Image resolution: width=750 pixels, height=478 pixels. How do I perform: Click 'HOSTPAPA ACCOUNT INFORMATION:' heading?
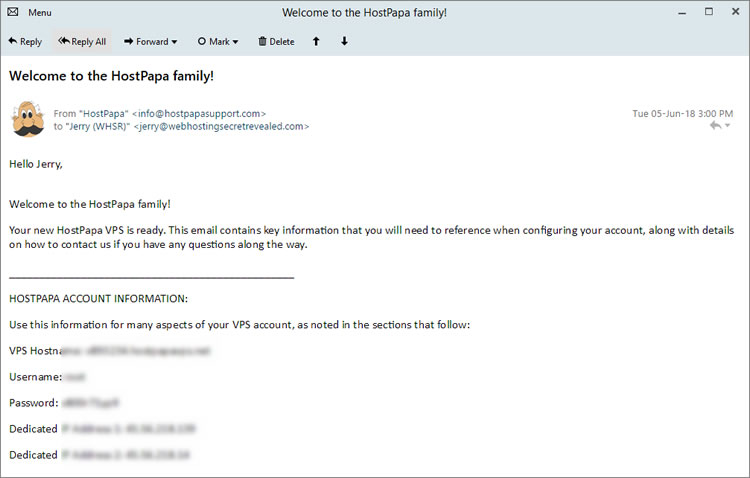click(x=99, y=299)
